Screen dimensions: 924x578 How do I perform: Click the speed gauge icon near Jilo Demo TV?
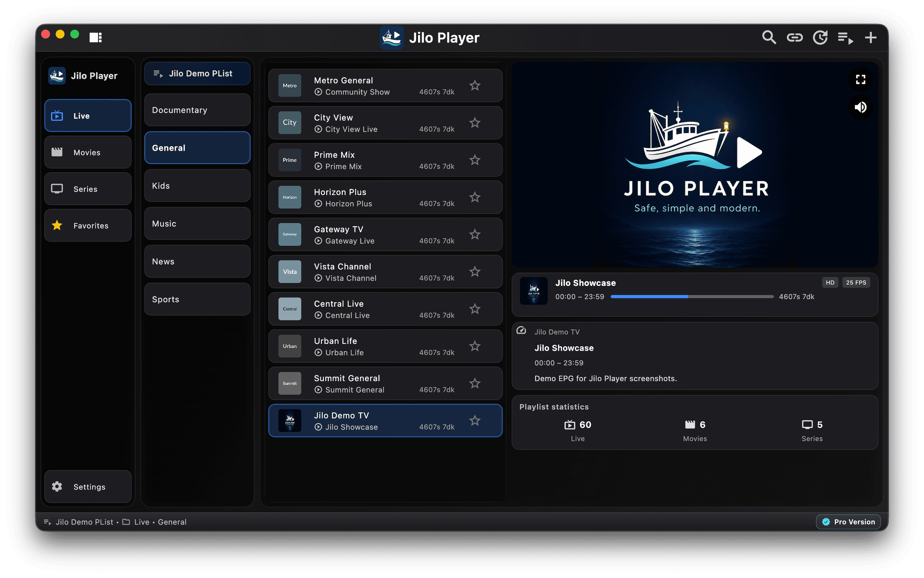tap(521, 330)
